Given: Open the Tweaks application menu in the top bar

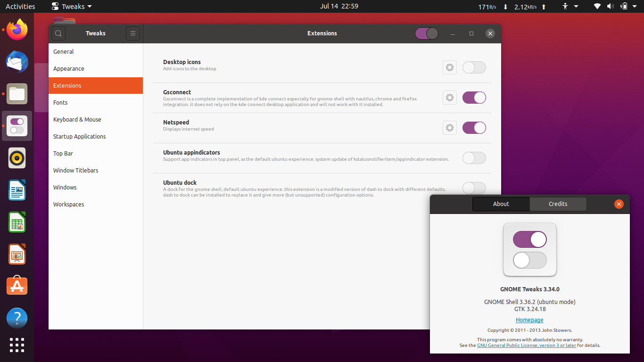Looking at the screenshot, I should pyautogui.click(x=71, y=6).
